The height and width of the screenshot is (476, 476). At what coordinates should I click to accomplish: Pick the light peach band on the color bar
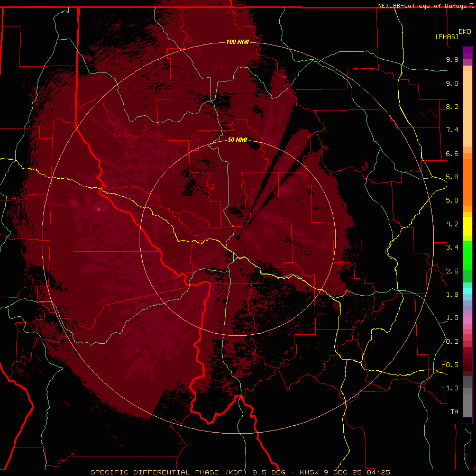(467, 108)
